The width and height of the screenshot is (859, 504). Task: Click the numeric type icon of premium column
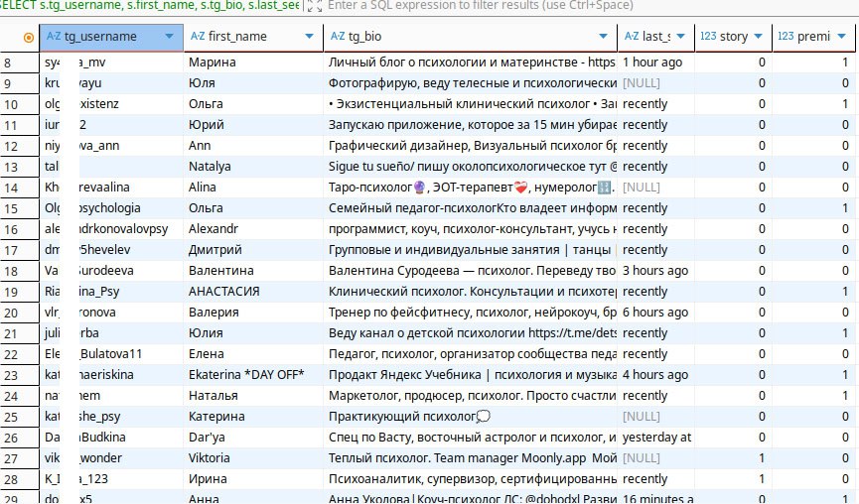click(x=786, y=37)
